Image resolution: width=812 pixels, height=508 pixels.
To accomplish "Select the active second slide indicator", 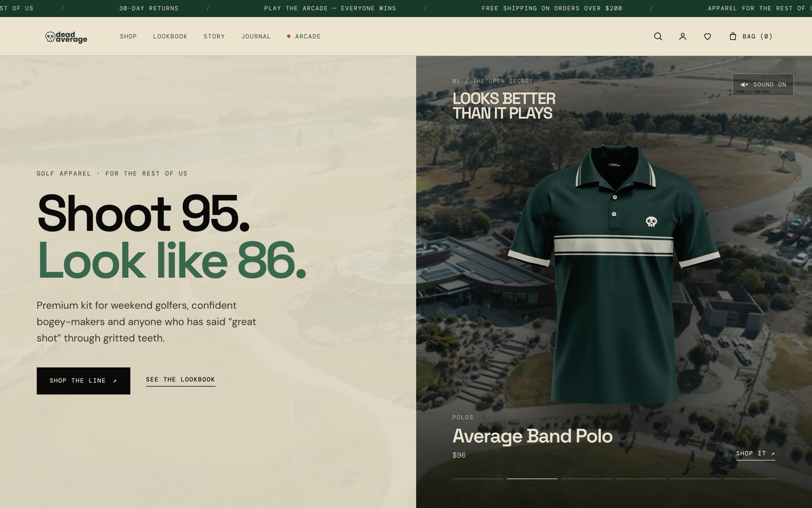I will pyautogui.click(x=532, y=479).
